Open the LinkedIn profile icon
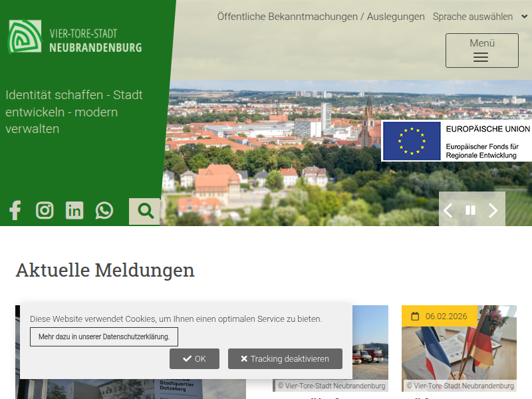Screen dimensions: 532x399 click(x=74, y=211)
